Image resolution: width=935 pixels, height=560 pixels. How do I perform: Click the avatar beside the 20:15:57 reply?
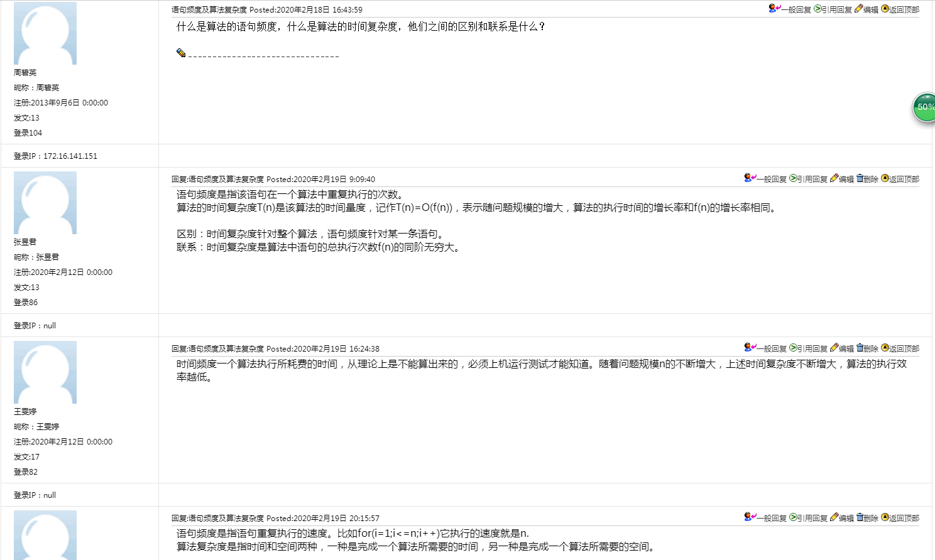click(45, 535)
